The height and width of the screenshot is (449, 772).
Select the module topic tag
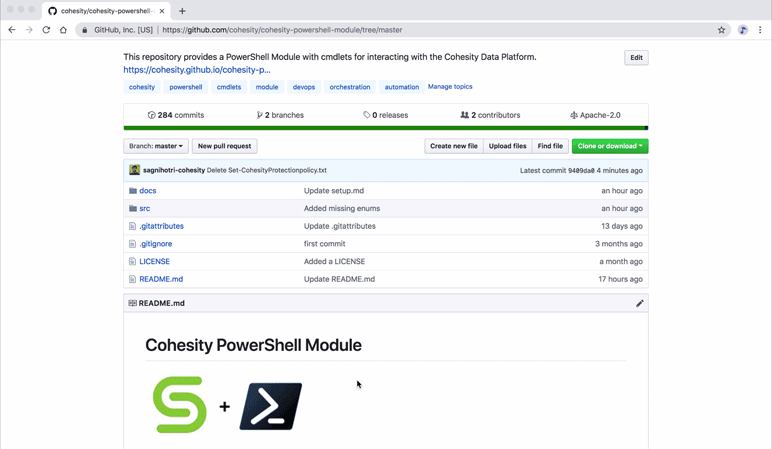point(267,87)
